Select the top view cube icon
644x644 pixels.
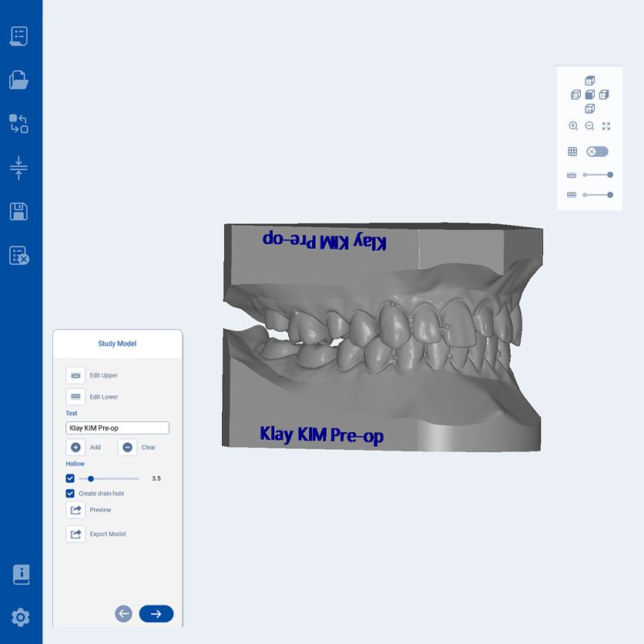click(590, 80)
